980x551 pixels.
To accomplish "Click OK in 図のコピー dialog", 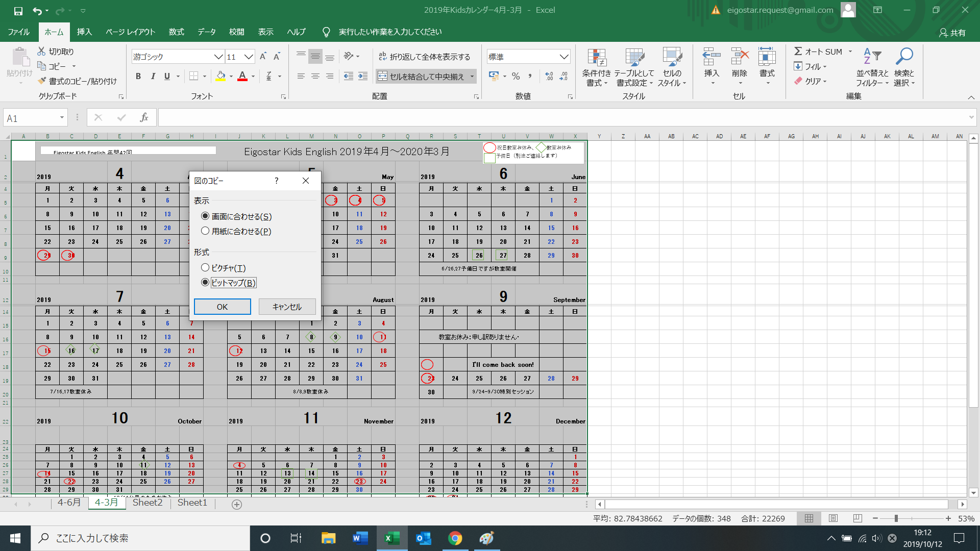I will coord(222,307).
